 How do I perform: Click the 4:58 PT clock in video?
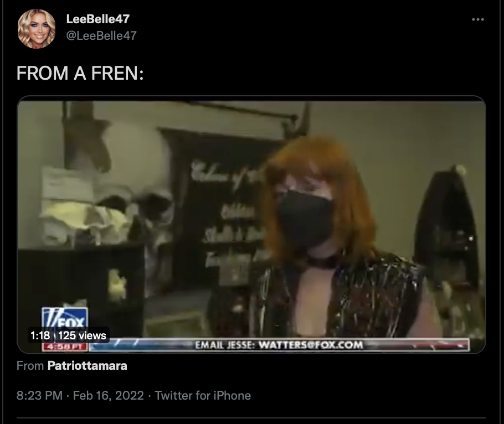point(65,347)
